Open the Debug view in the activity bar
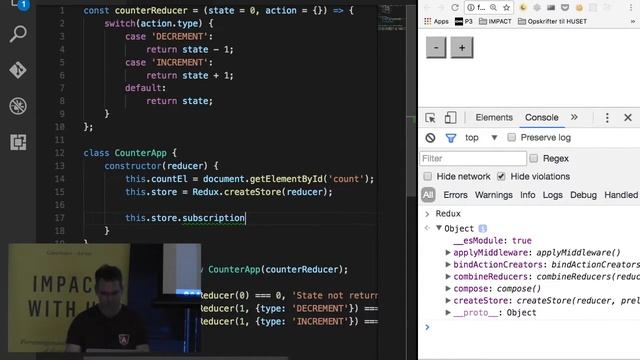The image size is (640, 360). [18, 106]
